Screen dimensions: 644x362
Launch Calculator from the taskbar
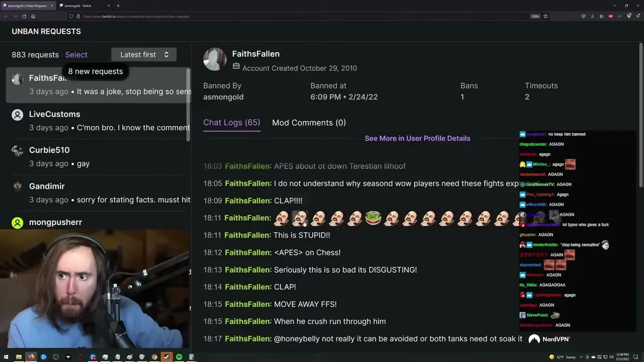click(191, 357)
